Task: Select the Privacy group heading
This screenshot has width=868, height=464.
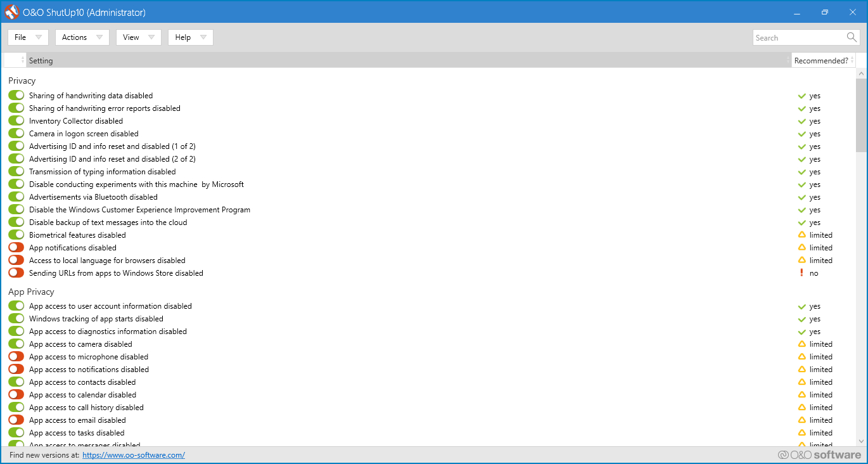Action: tap(22, 81)
